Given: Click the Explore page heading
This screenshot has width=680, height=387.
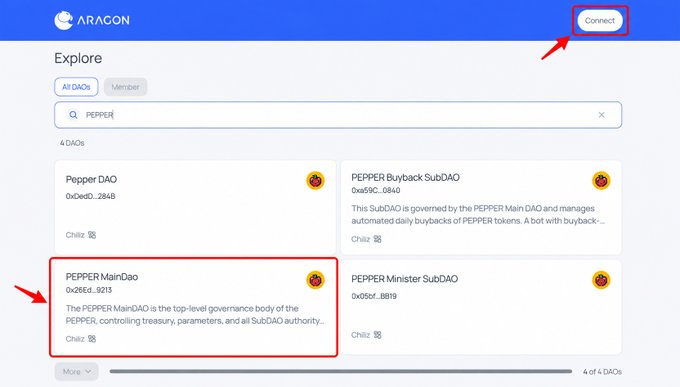Looking at the screenshot, I should (x=78, y=58).
